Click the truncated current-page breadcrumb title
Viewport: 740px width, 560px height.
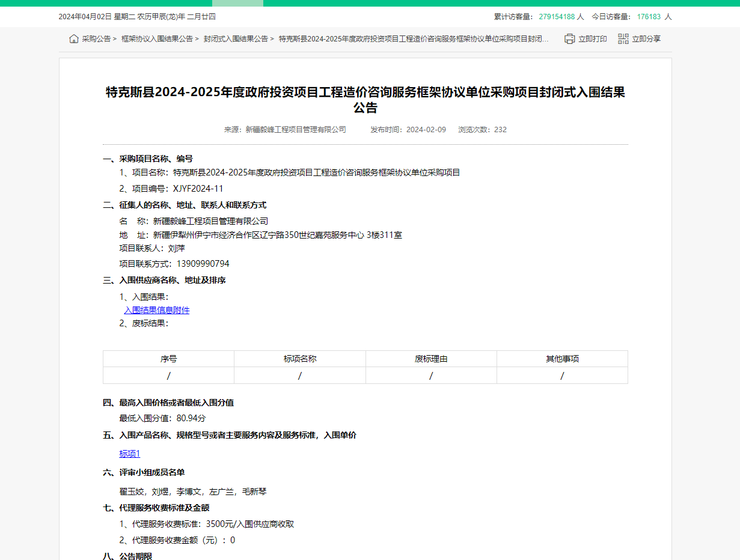[x=414, y=39]
